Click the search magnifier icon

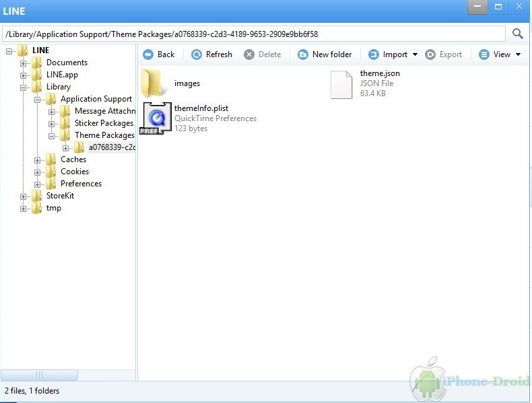click(x=517, y=34)
